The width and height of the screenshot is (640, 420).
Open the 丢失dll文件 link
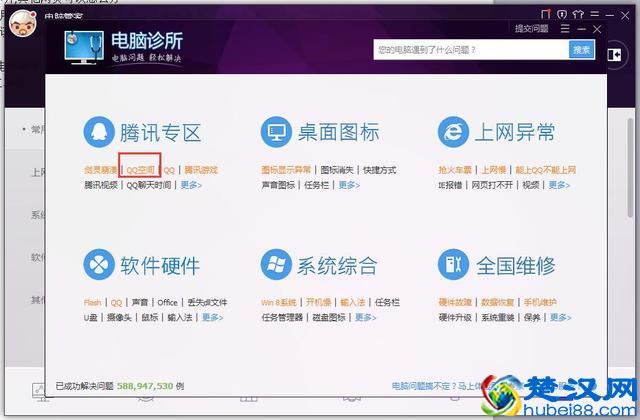pos(207,302)
